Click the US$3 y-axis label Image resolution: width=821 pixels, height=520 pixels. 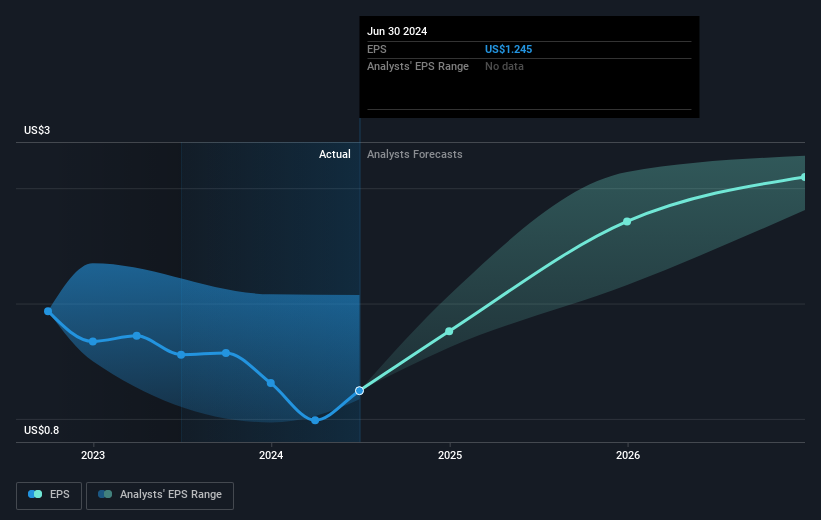37,130
